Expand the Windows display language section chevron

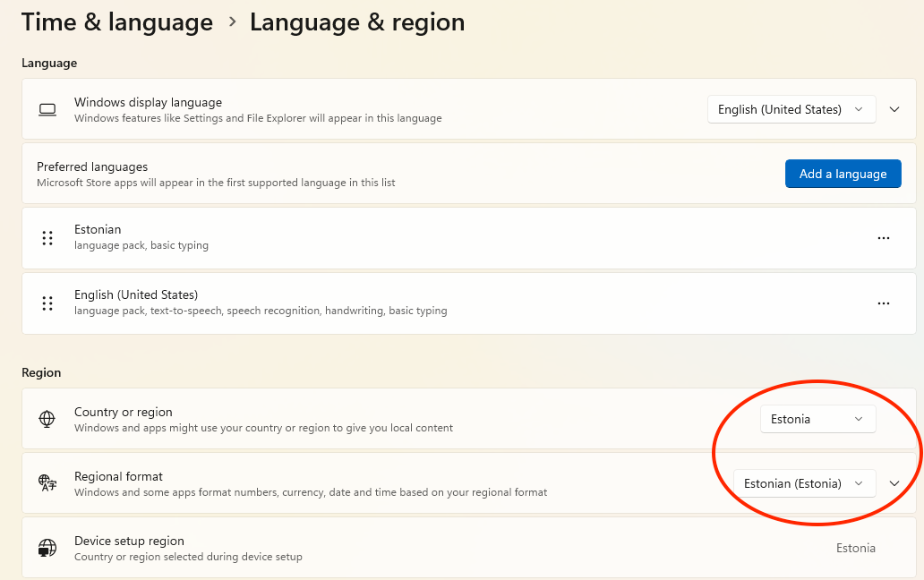[894, 109]
